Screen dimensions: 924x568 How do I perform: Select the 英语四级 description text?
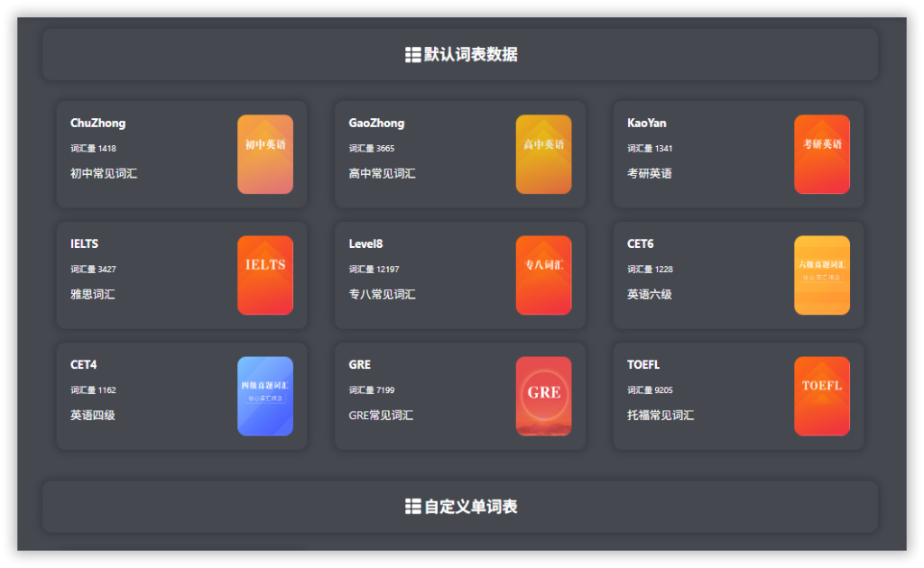[93, 416]
